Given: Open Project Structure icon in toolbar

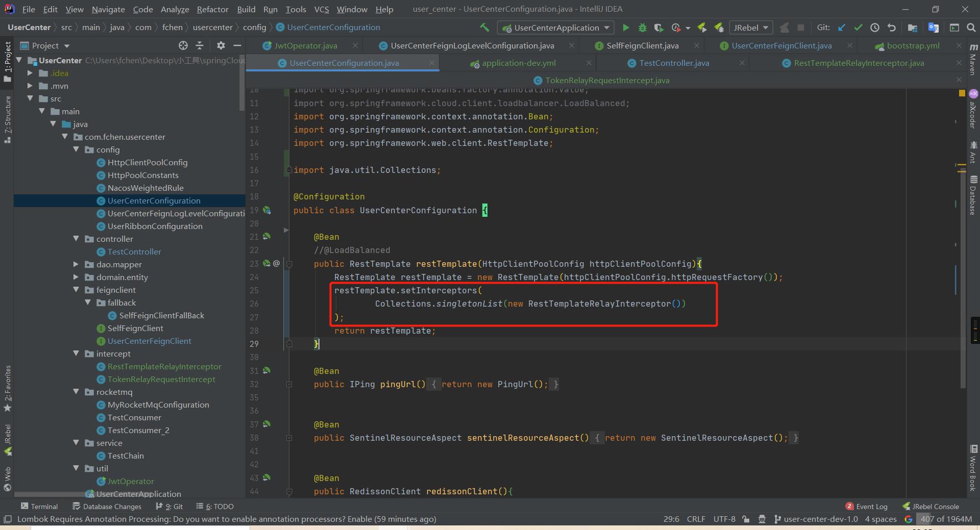Looking at the screenshot, I should pos(913,28).
